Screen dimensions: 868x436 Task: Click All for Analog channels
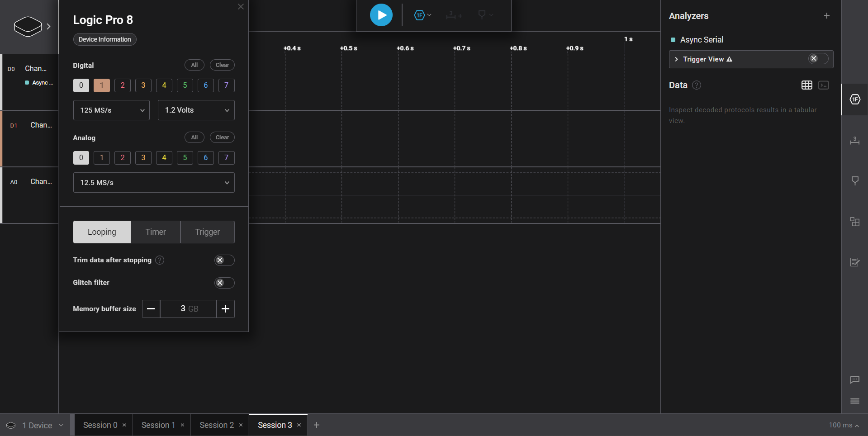(x=194, y=137)
